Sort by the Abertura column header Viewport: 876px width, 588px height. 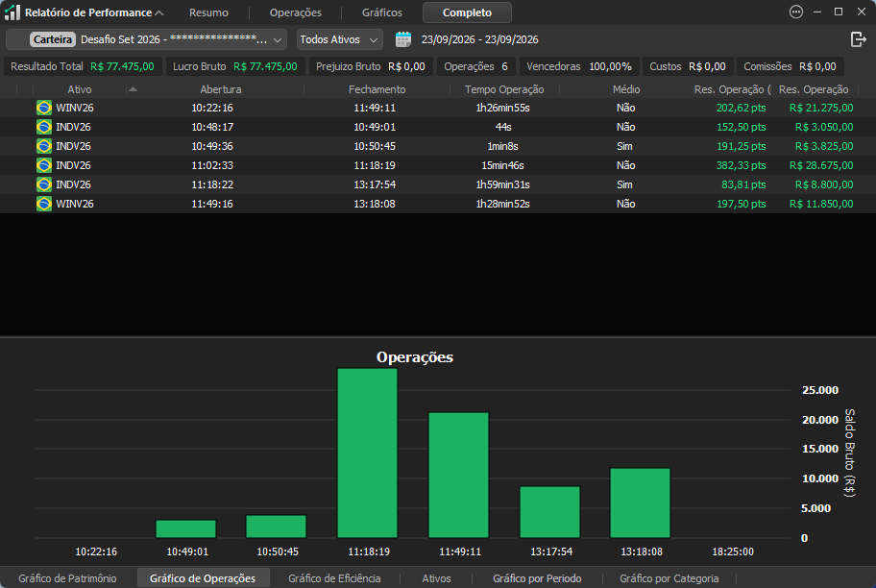221,89
